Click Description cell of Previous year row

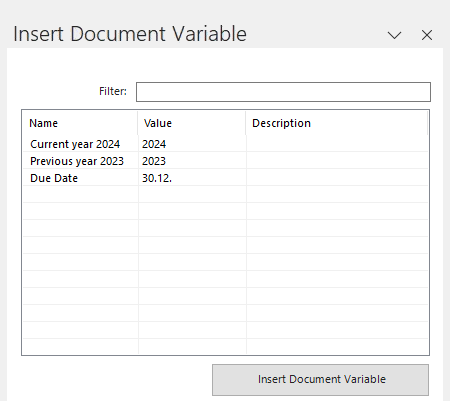(x=337, y=161)
